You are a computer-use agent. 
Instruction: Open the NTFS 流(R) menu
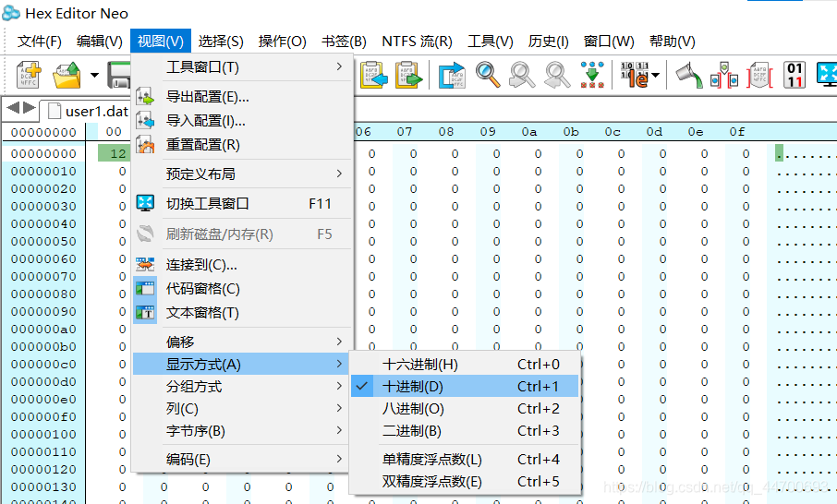(x=417, y=41)
